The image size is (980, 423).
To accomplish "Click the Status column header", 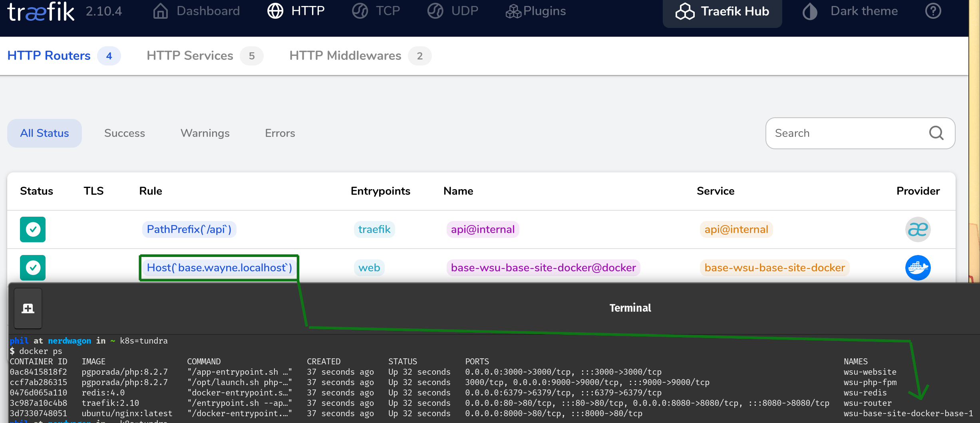I will point(36,191).
